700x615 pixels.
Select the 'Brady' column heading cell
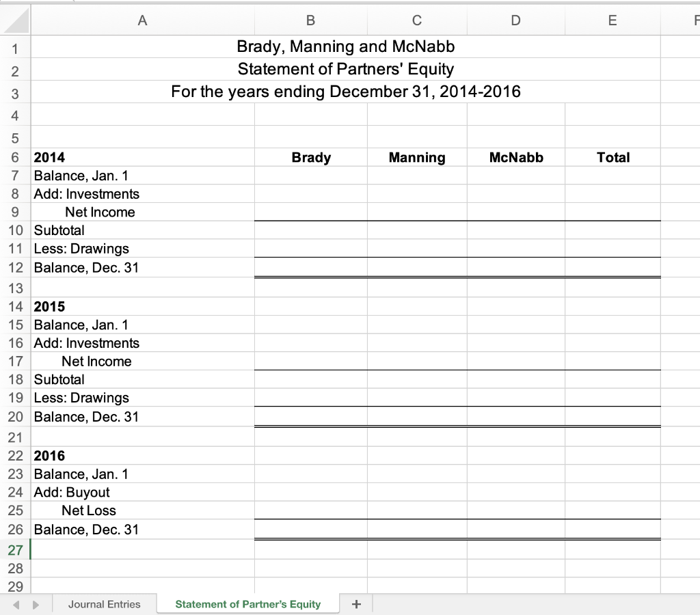pyautogui.click(x=311, y=157)
